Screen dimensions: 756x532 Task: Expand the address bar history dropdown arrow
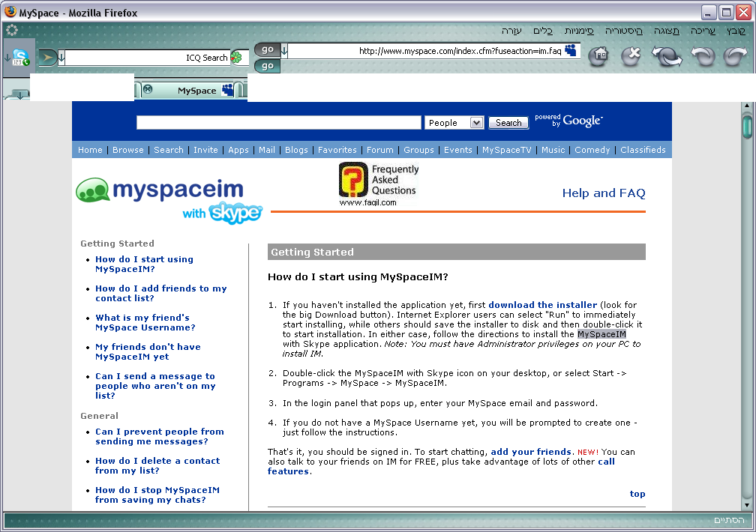(284, 51)
